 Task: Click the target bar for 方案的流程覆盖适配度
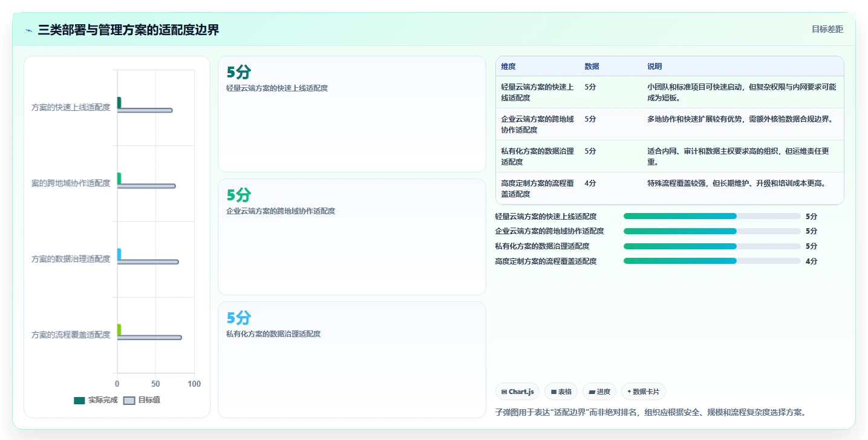point(149,337)
